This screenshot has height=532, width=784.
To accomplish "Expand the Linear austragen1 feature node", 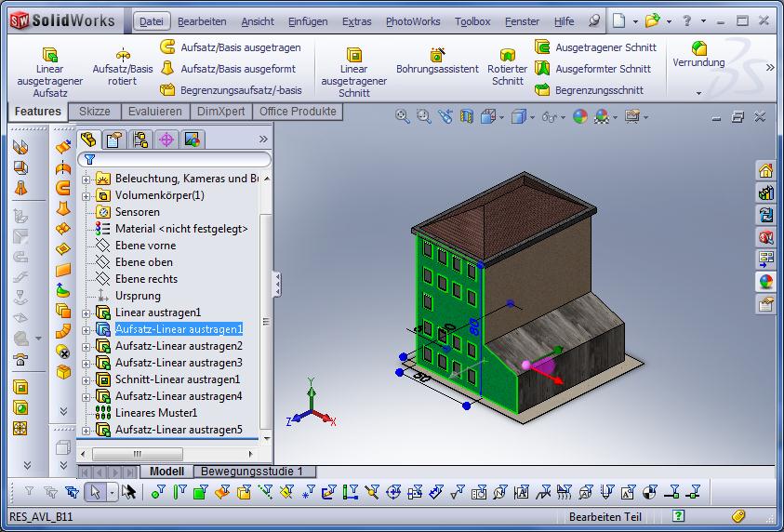I will pyautogui.click(x=86, y=313).
